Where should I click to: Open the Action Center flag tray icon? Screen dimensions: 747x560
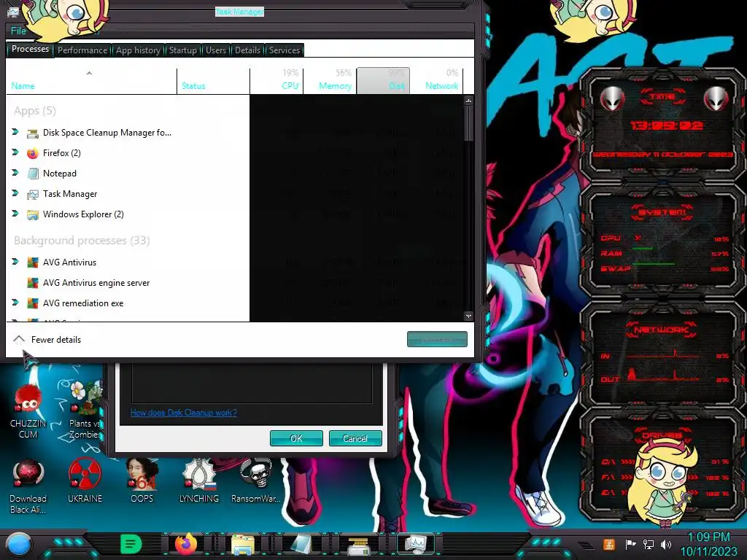630,544
